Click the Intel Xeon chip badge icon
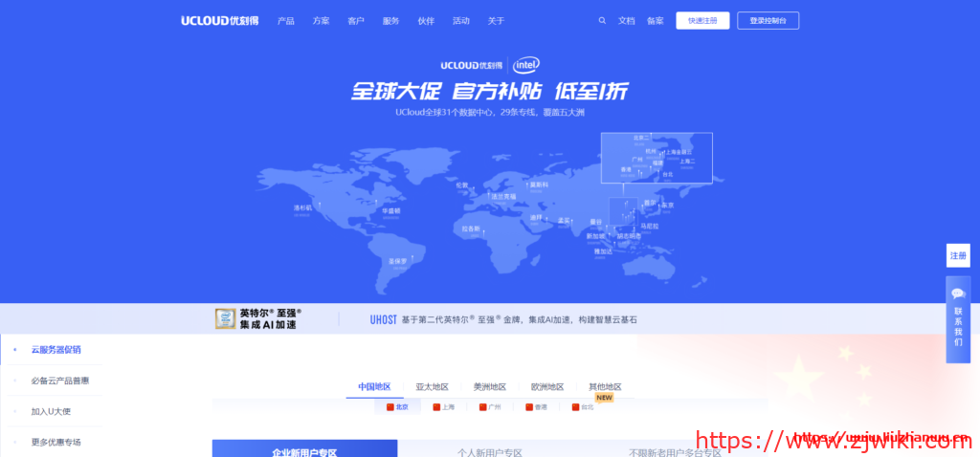This screenshot has height=457, width=980. tap(226, 319)
